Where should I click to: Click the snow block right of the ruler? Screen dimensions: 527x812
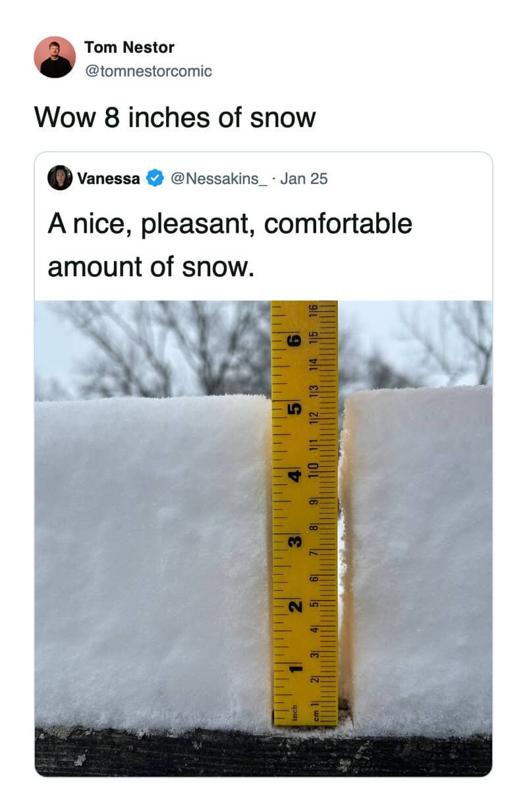[x=418, y=560]
